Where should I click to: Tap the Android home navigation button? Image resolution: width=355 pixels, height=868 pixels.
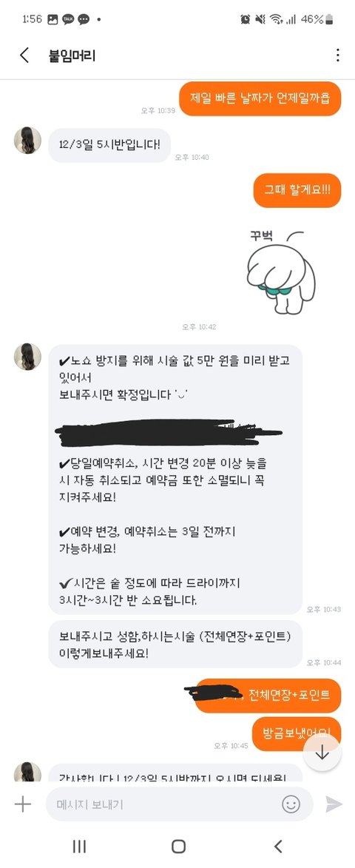(178, 846)
